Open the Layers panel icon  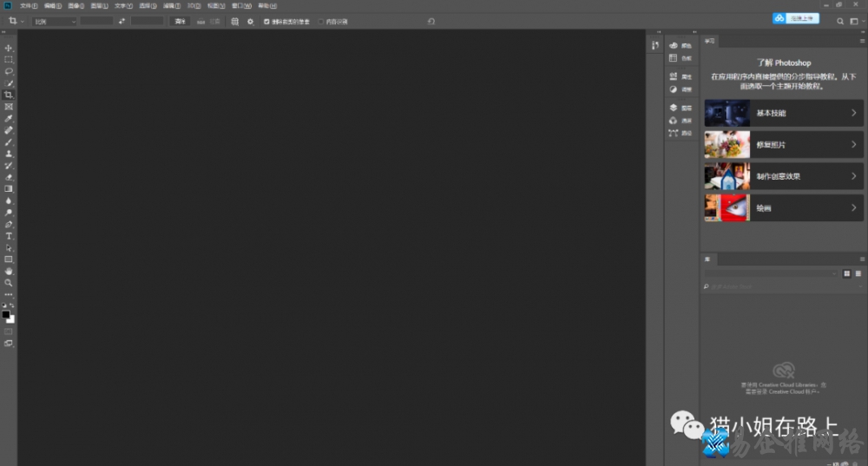[x=674, y=108]
